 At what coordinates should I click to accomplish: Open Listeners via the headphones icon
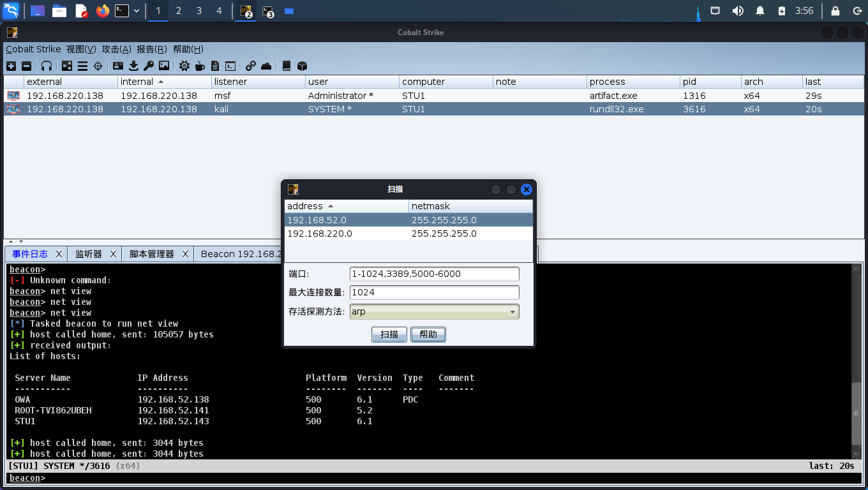[47, 66]
